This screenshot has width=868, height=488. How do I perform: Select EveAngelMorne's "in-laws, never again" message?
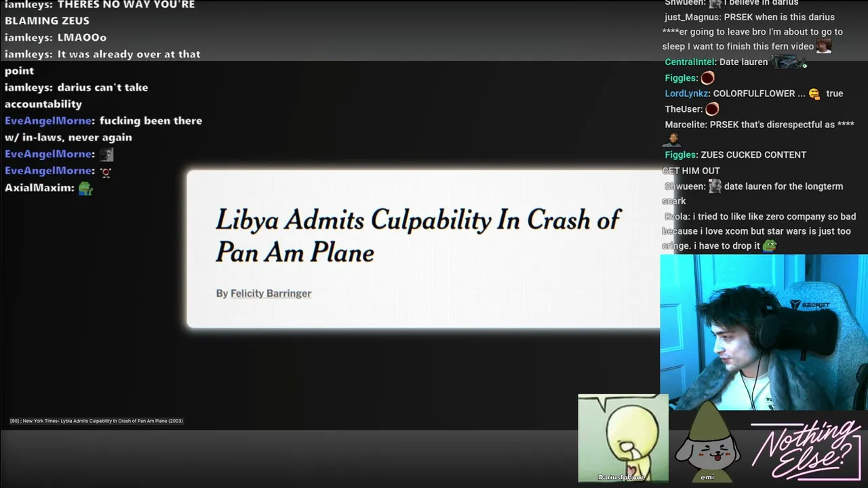tap(103, 129)
